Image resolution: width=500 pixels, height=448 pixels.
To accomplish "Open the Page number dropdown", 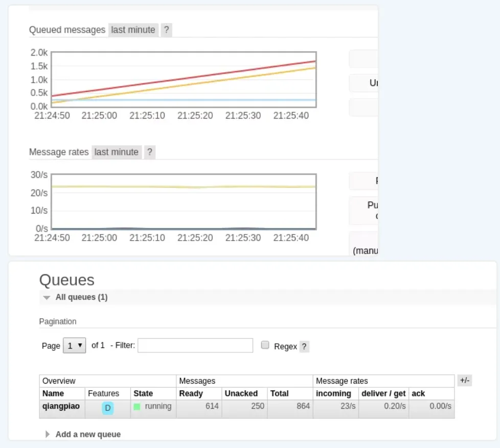I will click(x=74, y=345).
